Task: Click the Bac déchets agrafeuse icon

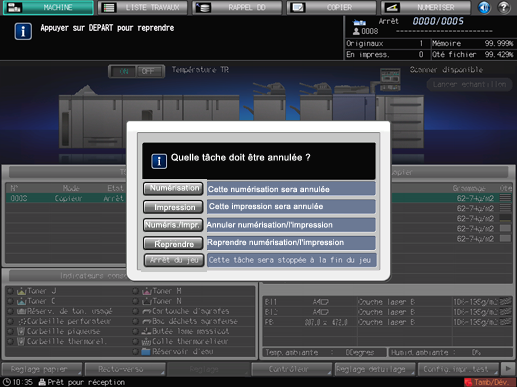Action: pyautogui.click(x=147, y=321)
